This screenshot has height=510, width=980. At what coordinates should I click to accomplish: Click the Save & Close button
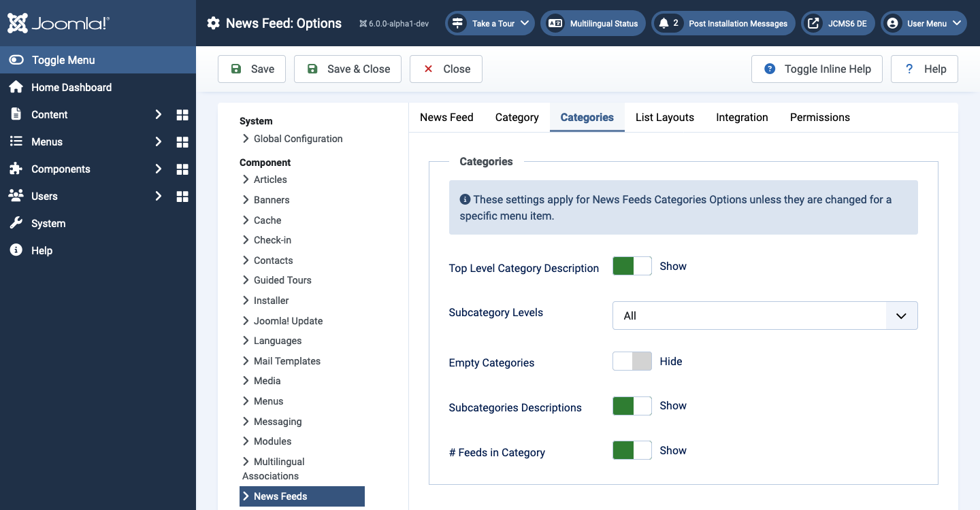tap(348, 69)
